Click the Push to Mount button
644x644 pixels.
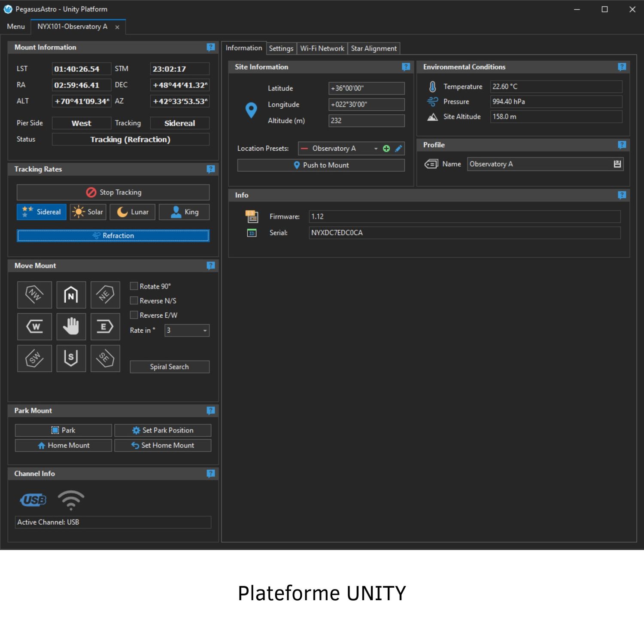321,165
